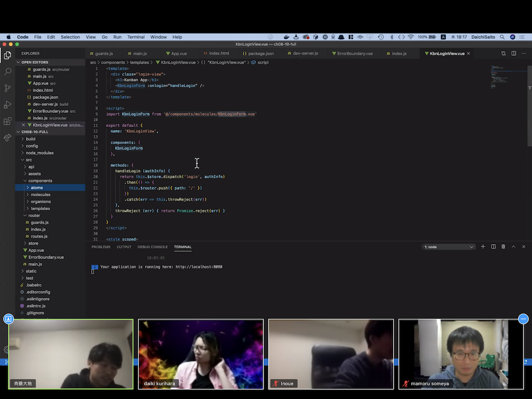
Task: Maximize the terminal panel with up chevron
Action: pos(514,247)
